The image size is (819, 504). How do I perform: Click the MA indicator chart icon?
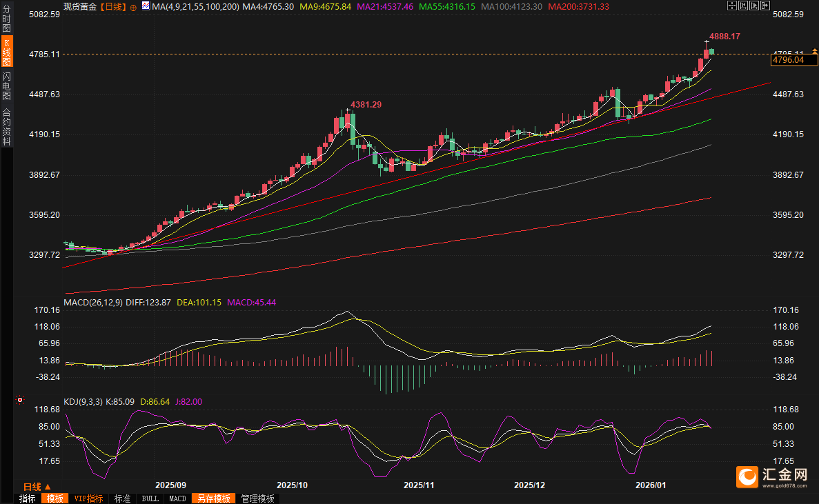145,6
